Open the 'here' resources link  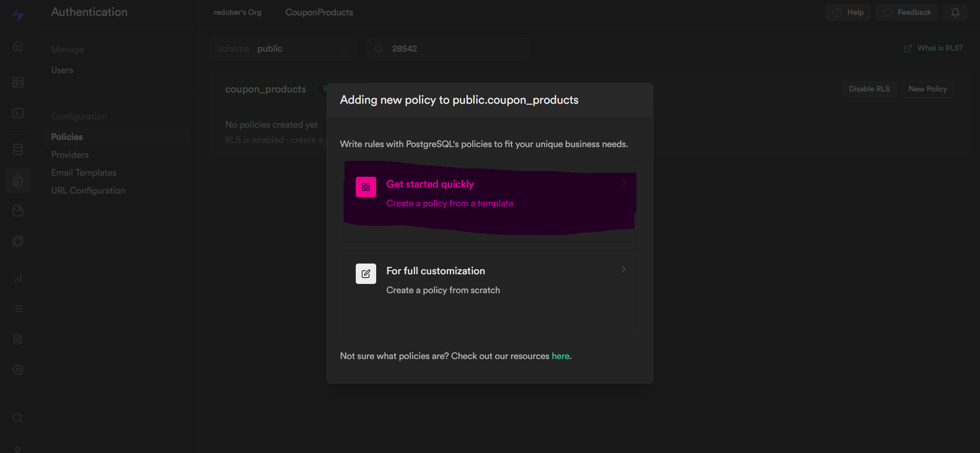(x=560, y=356)
